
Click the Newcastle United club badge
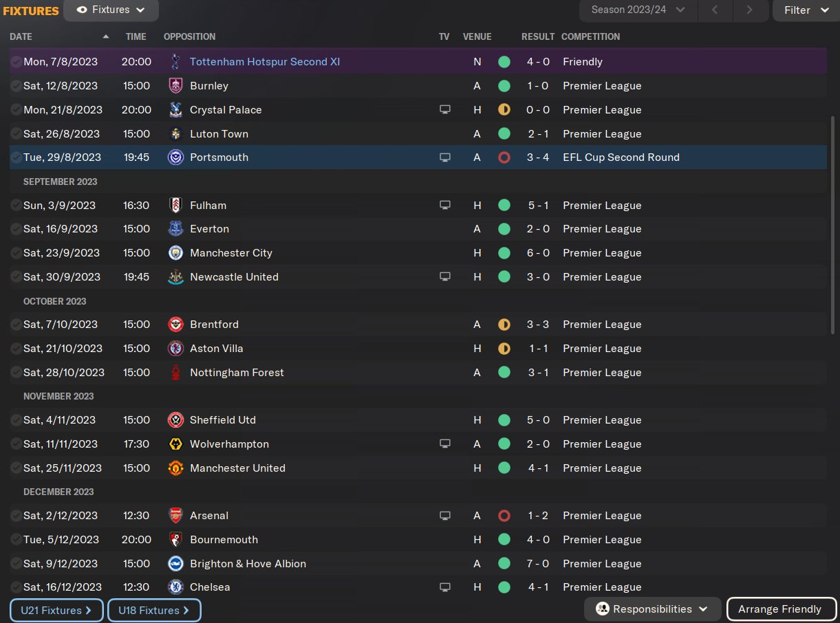click(175, 277)
